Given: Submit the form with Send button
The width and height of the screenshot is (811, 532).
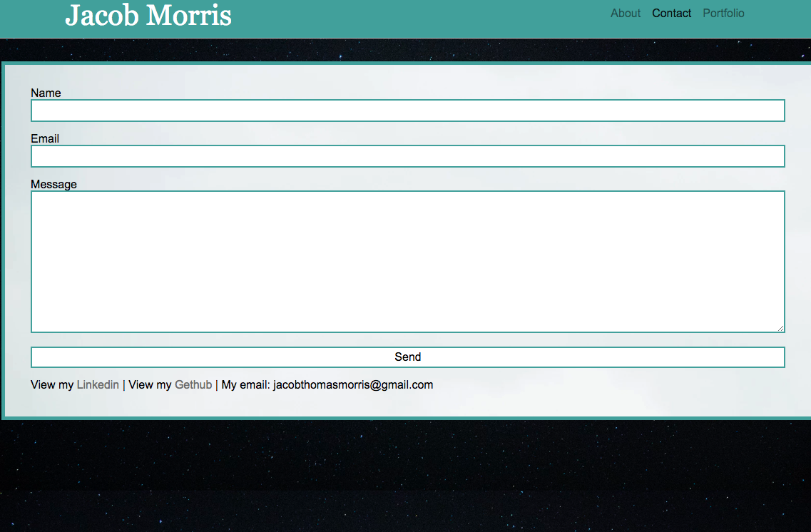Looking at the screenshot, I should (x=407, y=357).
